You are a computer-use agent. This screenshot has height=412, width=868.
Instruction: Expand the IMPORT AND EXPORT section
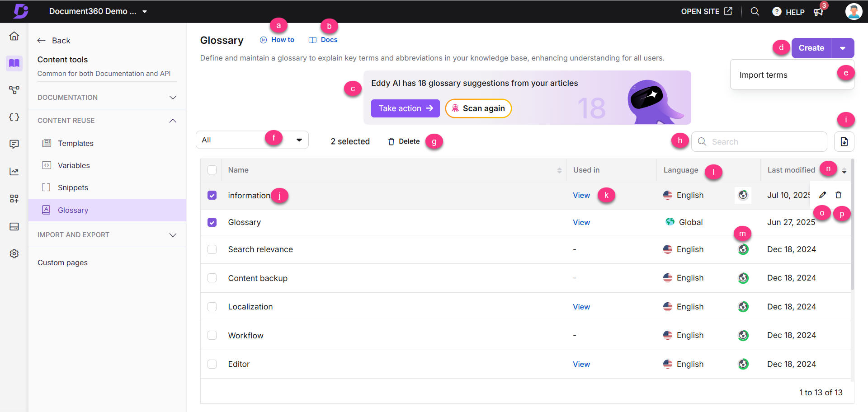107,235
